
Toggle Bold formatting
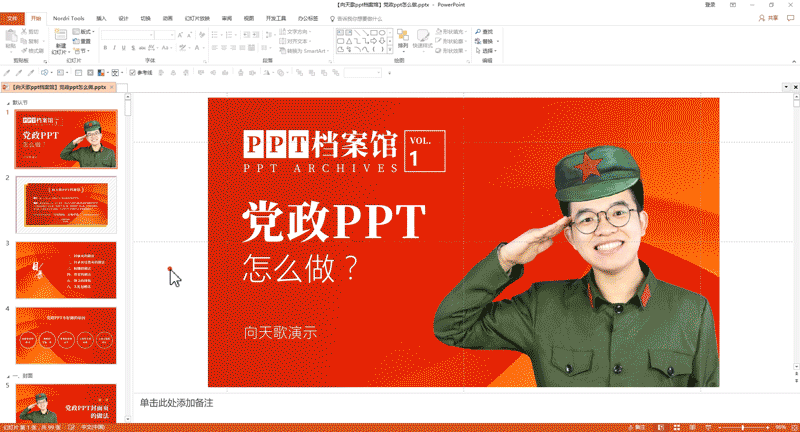point(105,48)
